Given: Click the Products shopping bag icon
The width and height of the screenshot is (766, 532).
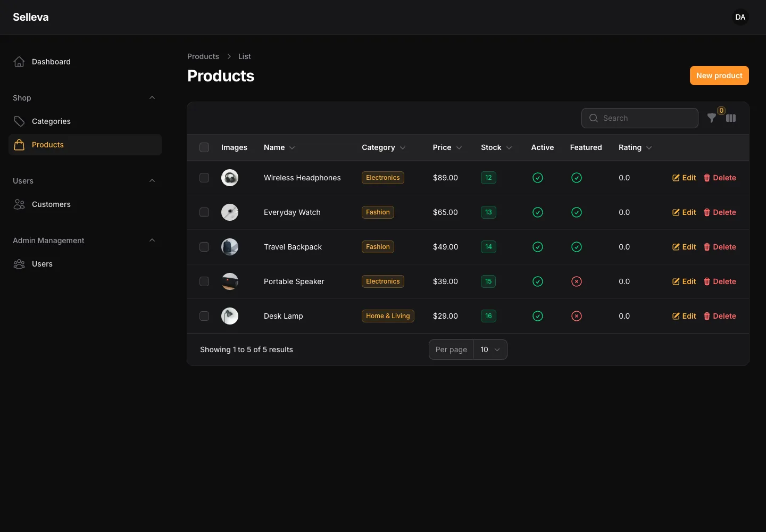Looking at the screenshot, I should click(19, 145).
